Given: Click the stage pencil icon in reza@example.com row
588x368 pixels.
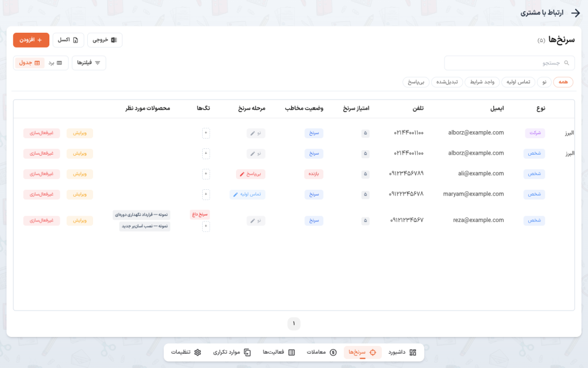Looking at the screenshot, I should pyautogui.click(x=253, y=221).
